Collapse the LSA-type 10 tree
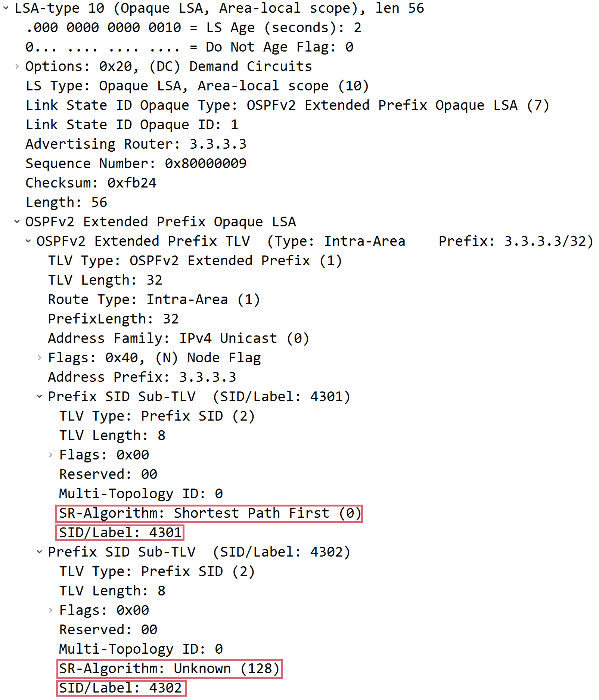This screenshot has height=700, width=599. [5, 8]
